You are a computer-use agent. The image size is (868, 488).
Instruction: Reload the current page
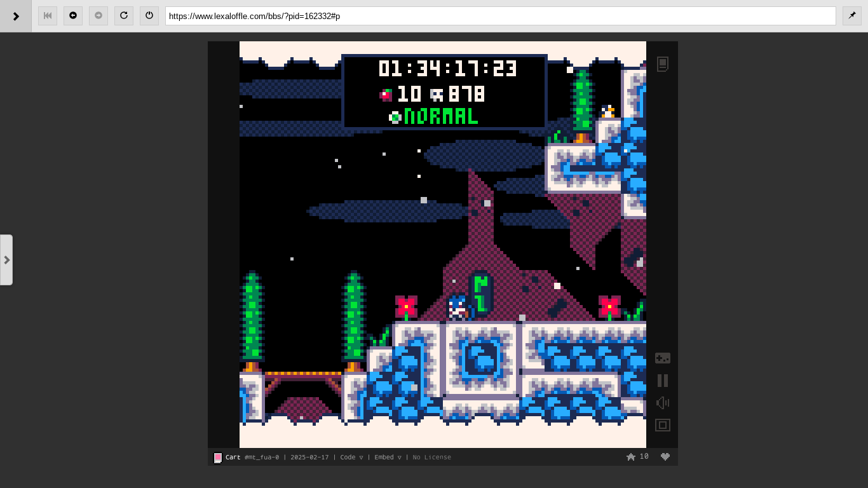tap(124, 16)
